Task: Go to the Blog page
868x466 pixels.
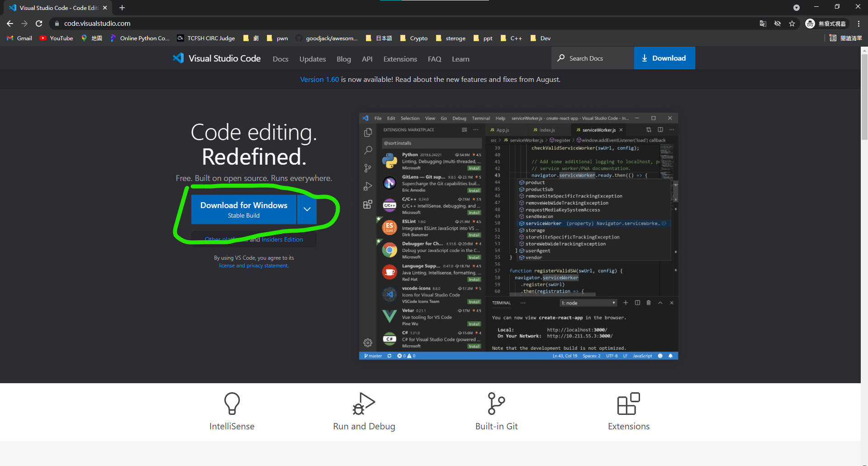Action: 344,59
